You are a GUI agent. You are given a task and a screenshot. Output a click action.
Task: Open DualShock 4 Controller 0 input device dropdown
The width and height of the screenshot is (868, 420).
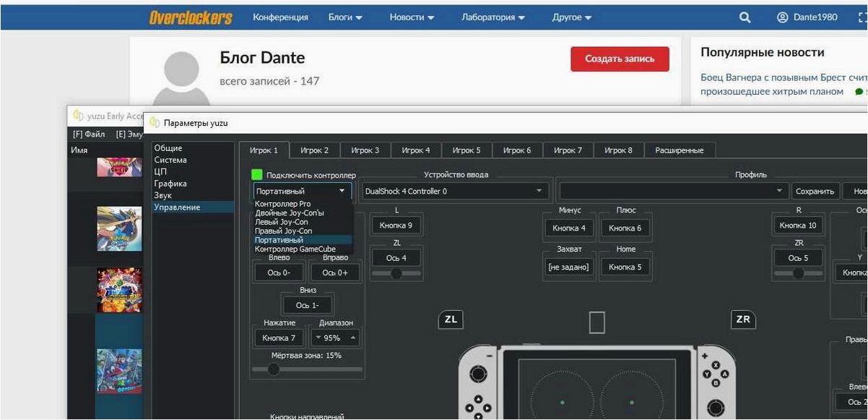[455, 192]
